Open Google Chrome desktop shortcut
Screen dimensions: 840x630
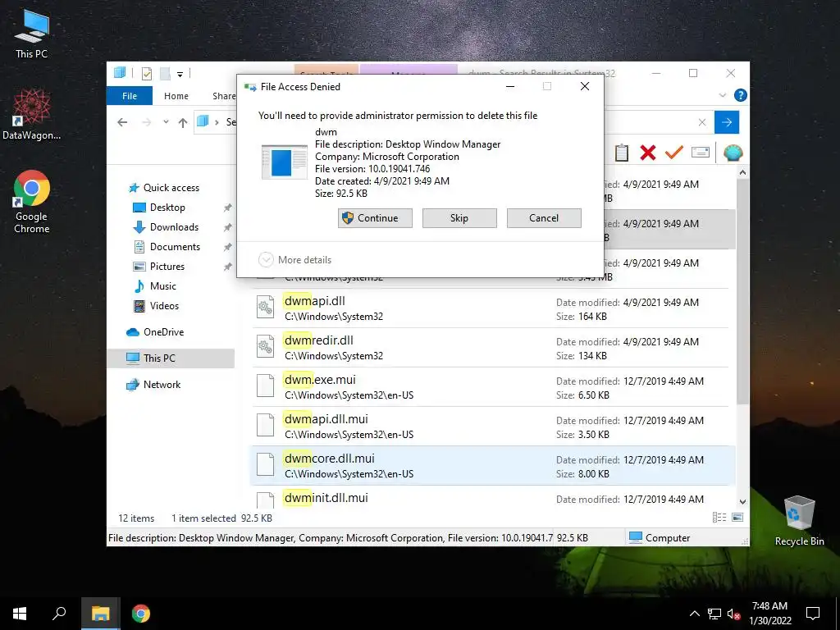[x=32, y=202]
